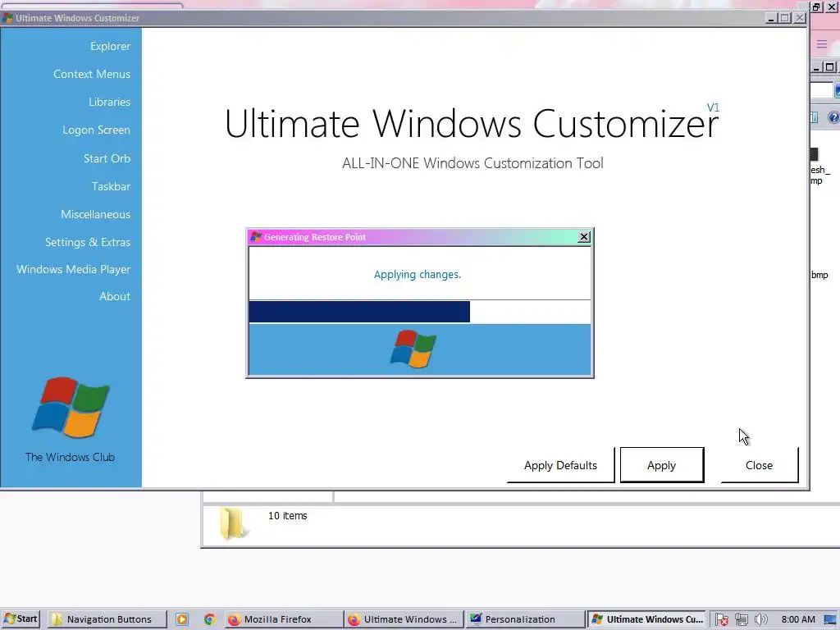Click show desktop icon in tray

point(831,619)
